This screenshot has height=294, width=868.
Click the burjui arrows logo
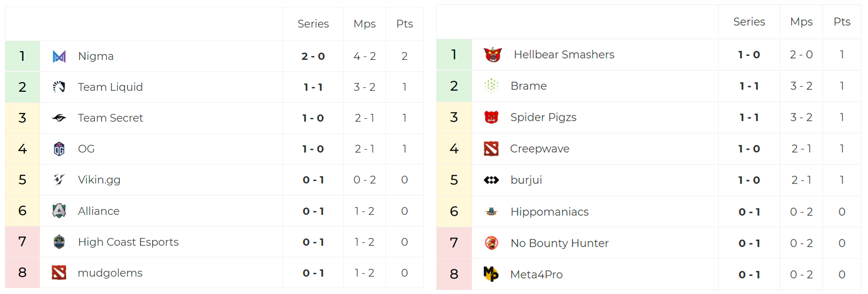coord(491,180)
